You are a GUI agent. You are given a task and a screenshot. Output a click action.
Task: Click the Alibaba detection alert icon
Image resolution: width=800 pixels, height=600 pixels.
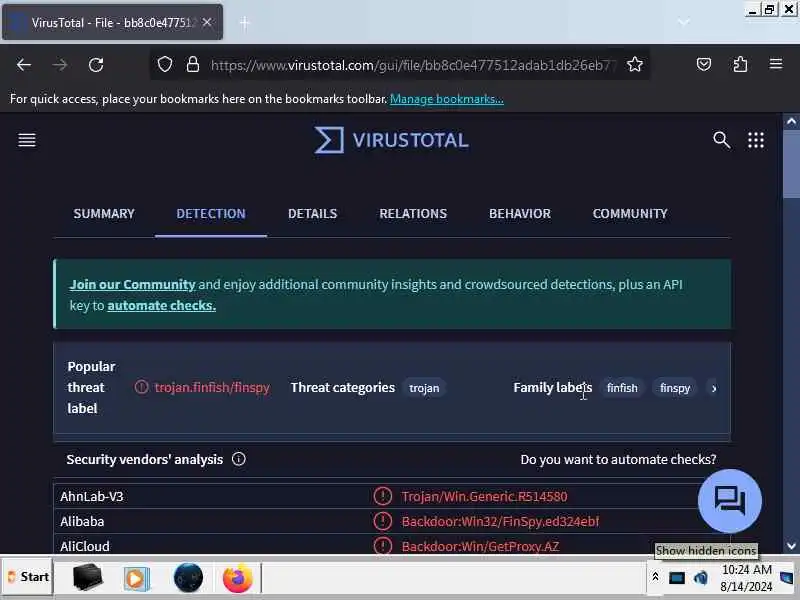coord(383,521)
